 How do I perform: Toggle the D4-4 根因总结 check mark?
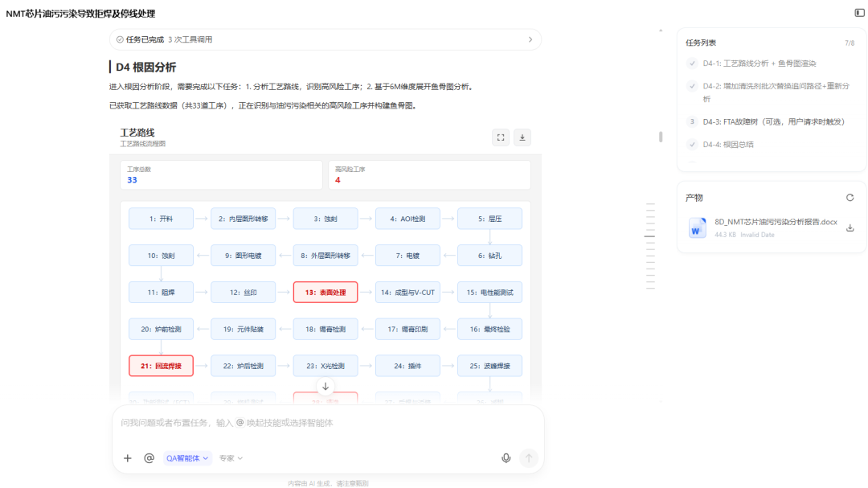coord(692,145)
